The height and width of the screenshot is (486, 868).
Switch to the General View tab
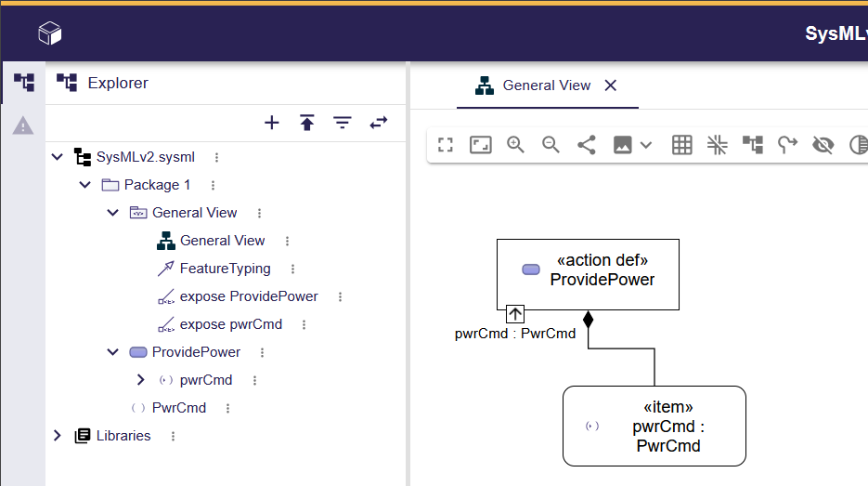tap(546, 85)
